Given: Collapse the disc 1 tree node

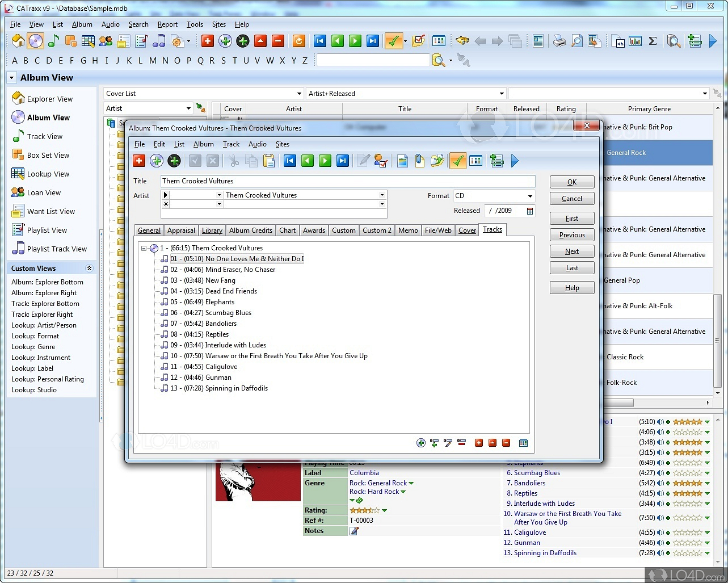Looking at the screenshot, I should (144, 248).
